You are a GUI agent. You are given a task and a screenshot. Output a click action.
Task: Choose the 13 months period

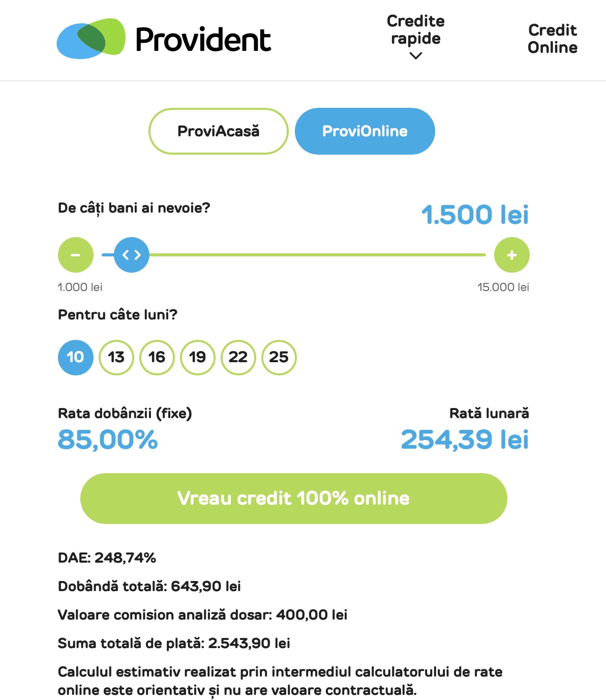(116, 357)
